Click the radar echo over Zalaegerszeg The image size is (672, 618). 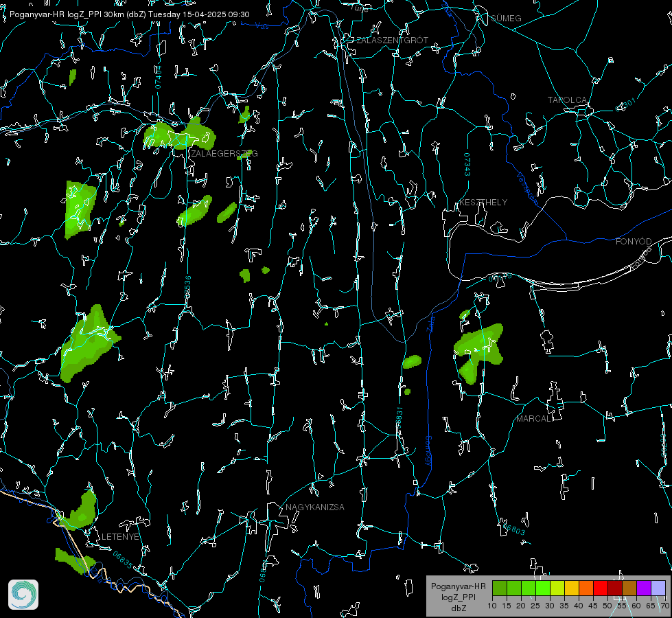pyautogui.click(x=180, y=135)
